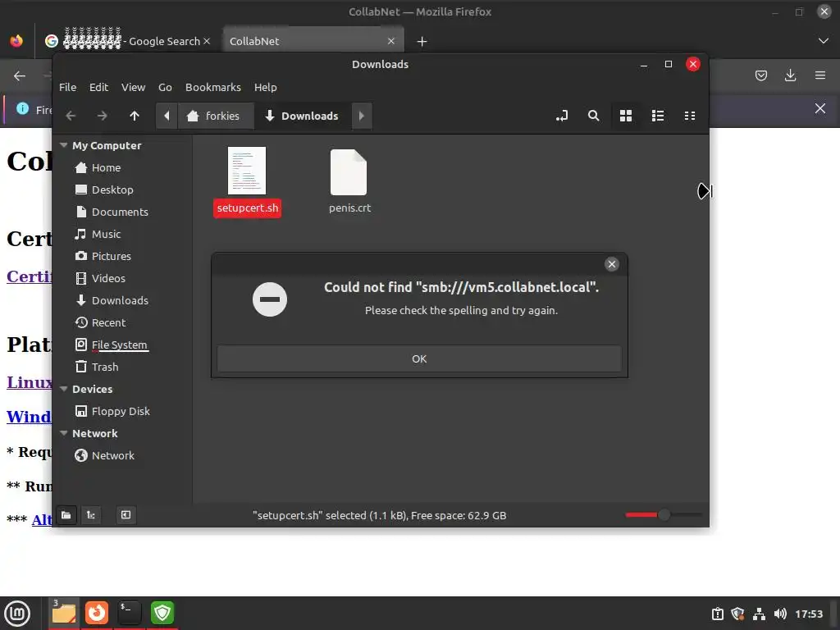The width and height of the screenshot is (840, 630).
Task: Click the Firefox back arrow
Action: click(x=20, y=76)
